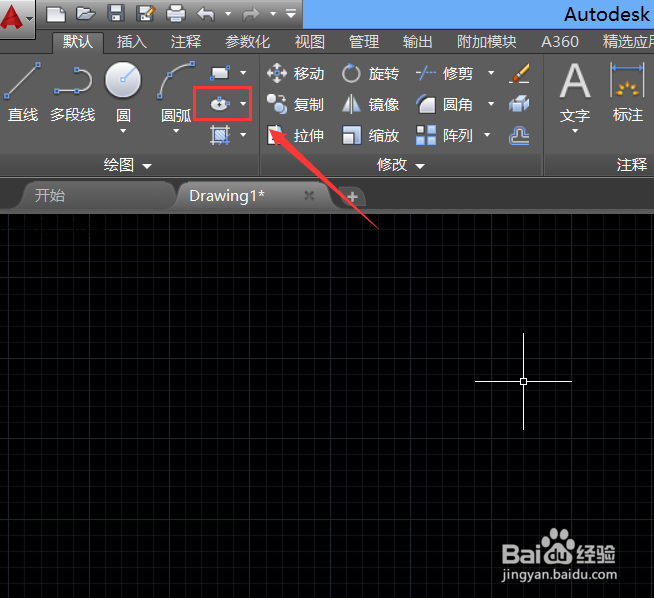Expand the 绘图 panel title

tap(127, 166)
